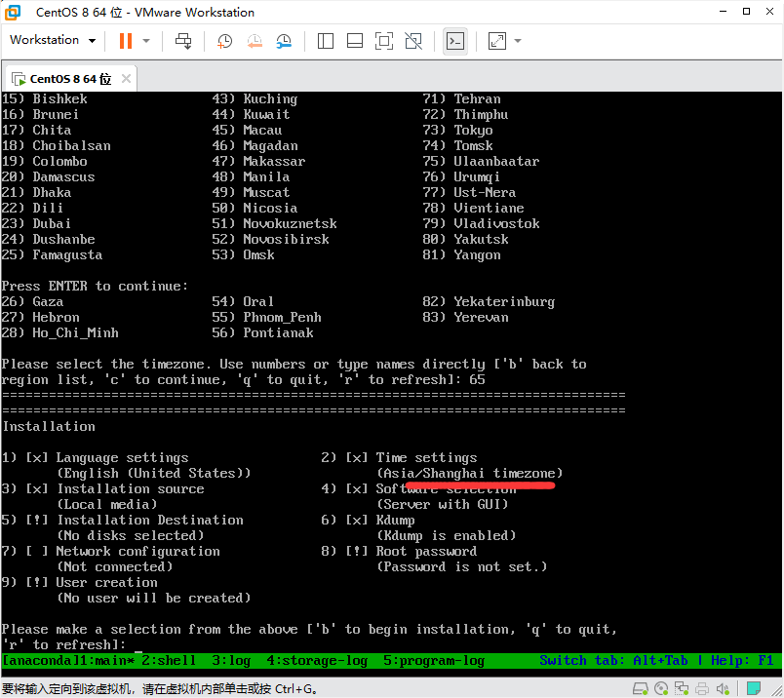Click the hard disk status icon

point(641,689)
